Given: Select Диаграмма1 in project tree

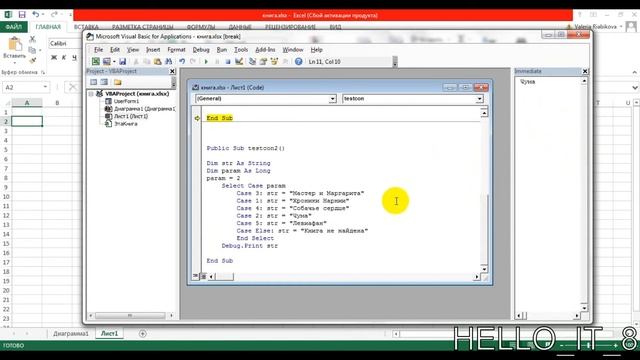Looking at the screenshot, I should coord(144,109).
